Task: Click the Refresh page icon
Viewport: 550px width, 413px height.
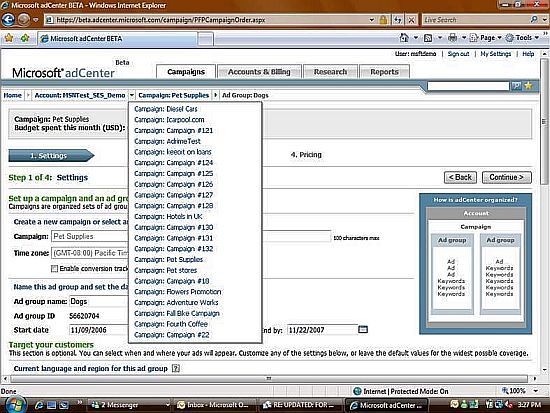Action: click(x=397, y=20)
